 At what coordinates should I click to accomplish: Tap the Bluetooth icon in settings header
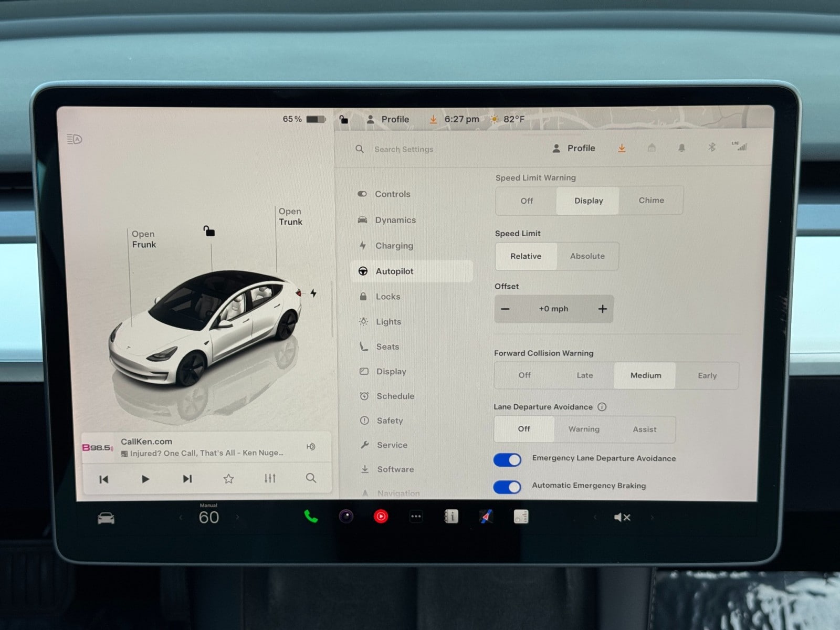coord(711,148)
